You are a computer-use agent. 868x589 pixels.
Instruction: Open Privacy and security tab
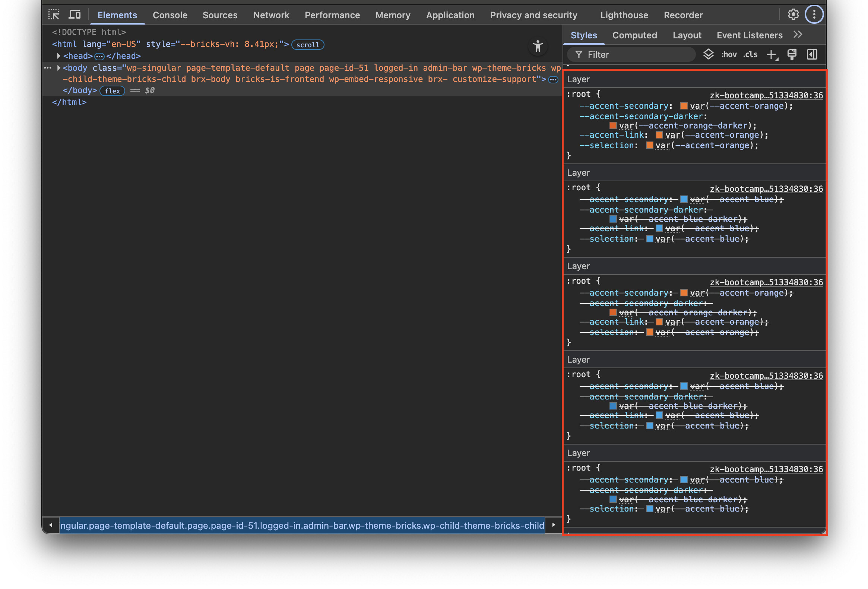tap(534, 15)
